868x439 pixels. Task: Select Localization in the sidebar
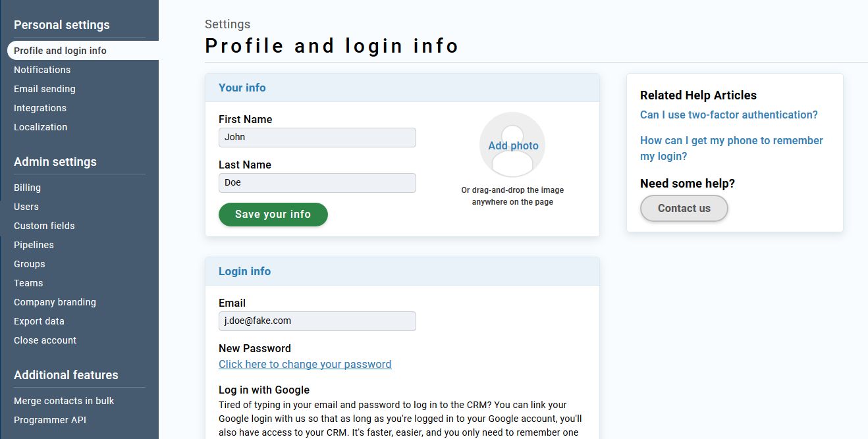(41, 127)
